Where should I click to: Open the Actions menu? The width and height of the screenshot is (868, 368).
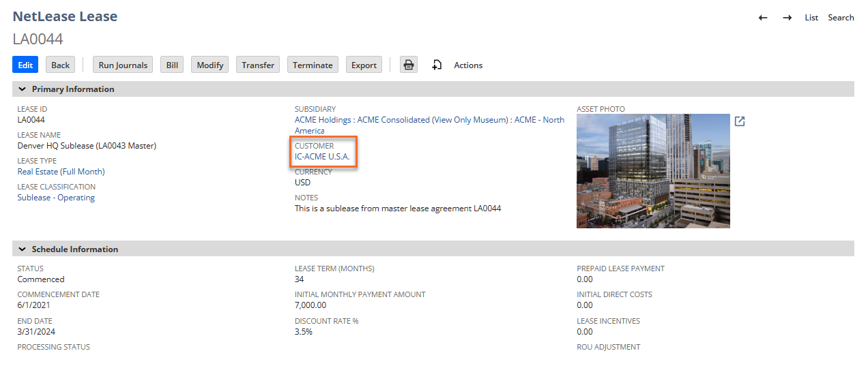coord(468,65)
